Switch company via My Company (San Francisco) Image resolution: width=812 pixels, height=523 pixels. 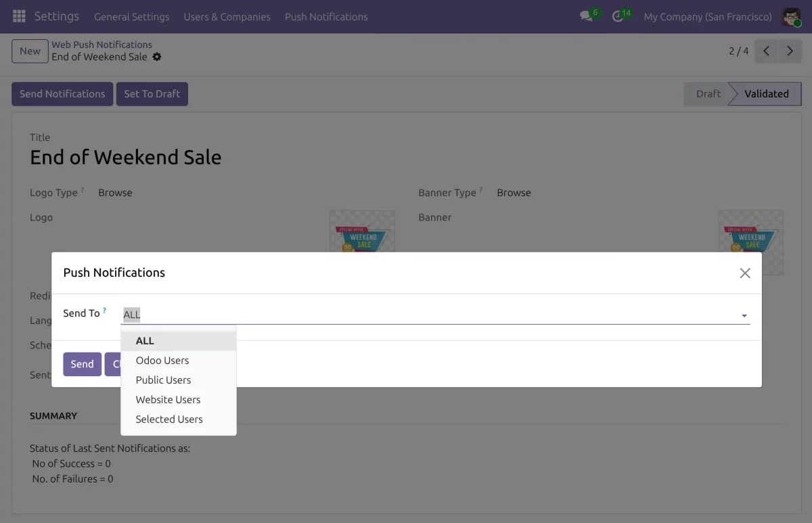708,17
